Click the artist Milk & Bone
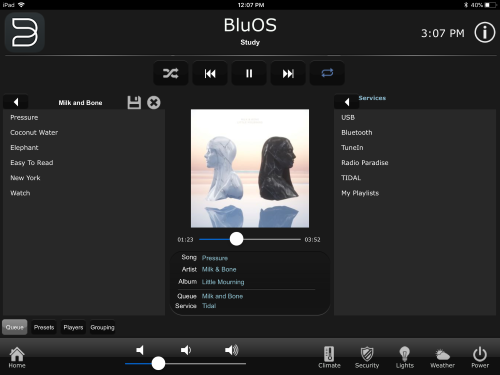 tap(219, 269)
